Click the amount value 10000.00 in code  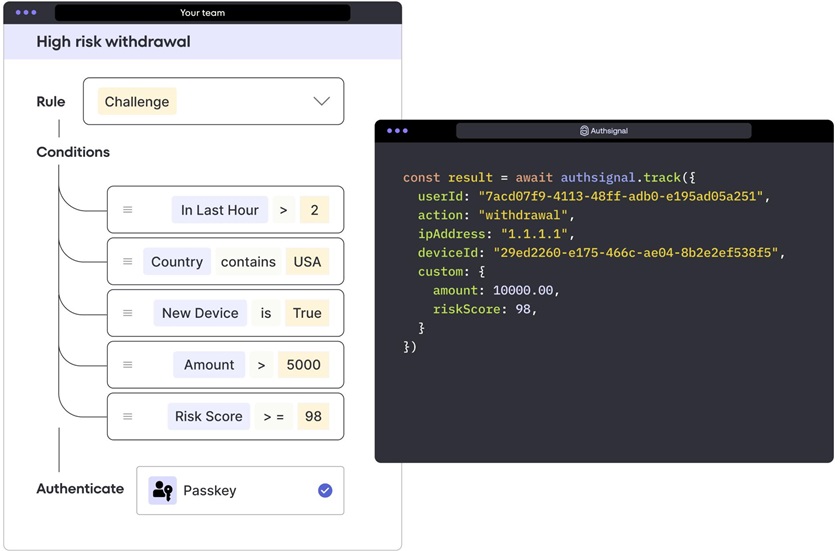(x=523, y=290)
